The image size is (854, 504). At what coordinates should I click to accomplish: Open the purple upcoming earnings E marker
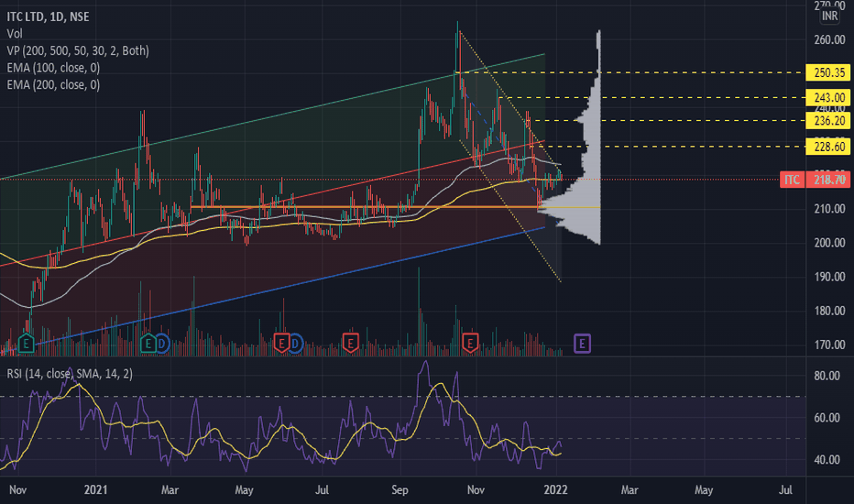[x=582, y=344]
